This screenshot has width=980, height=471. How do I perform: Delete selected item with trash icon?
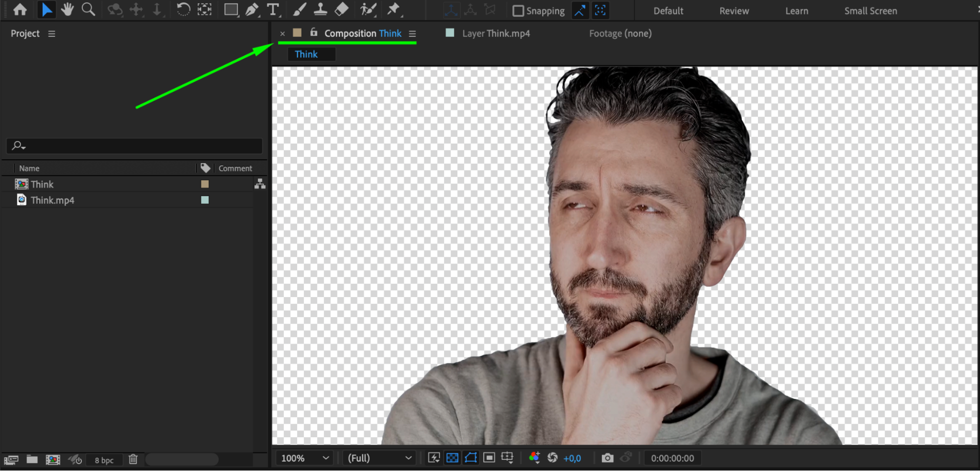pos(133,459)
